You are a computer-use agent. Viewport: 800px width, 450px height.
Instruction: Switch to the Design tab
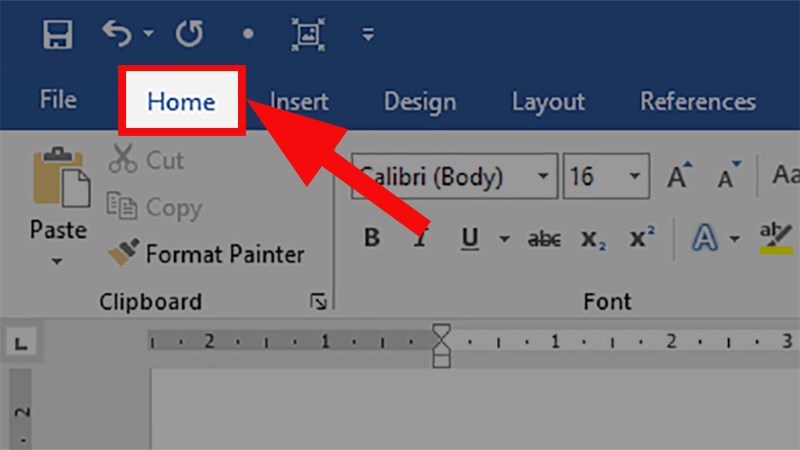pyautogui.click(x=420, y=101)
